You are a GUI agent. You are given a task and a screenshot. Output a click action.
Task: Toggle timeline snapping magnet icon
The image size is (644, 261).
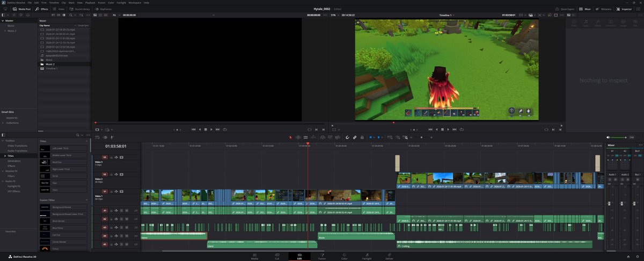pos(347,137)
